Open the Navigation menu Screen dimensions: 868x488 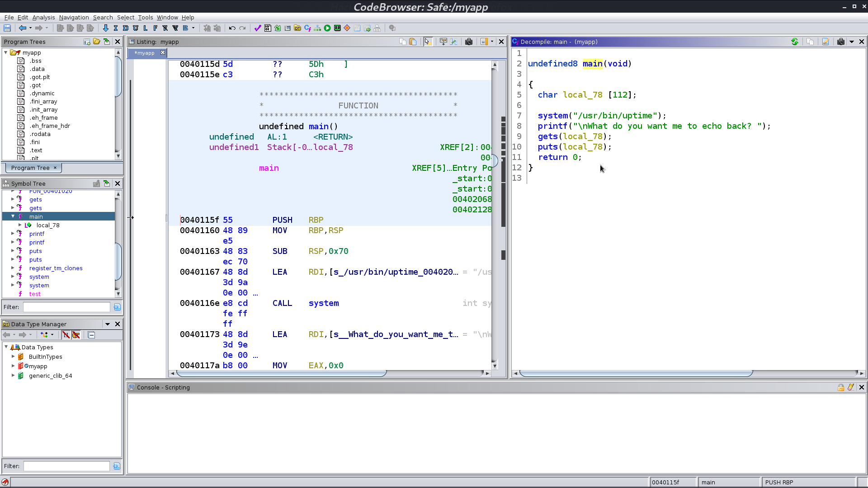(x=74, y=17)
